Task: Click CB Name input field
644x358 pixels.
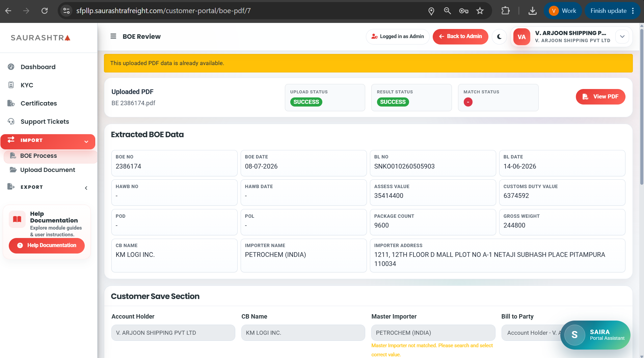Action: [303, 333]
